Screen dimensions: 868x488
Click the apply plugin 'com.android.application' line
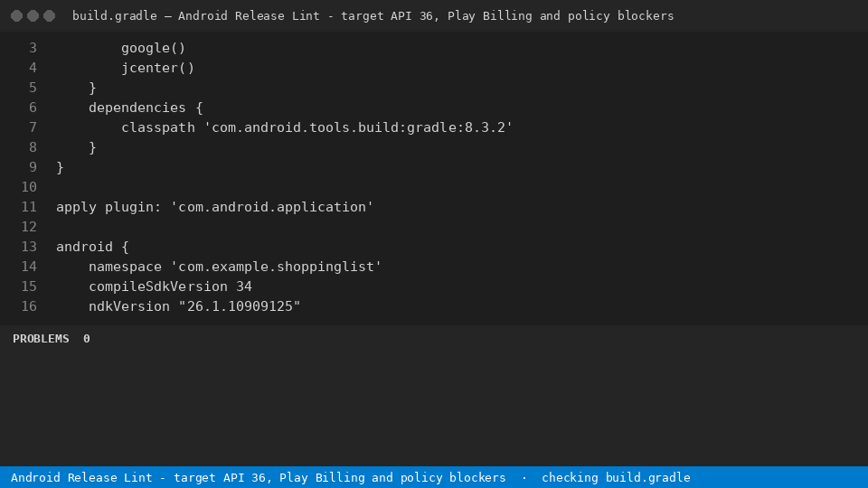coord(215,207)
